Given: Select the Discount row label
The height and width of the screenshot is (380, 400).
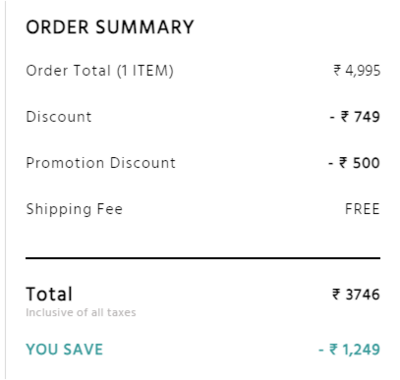Looking at the screenshot, I should (59, 117).
